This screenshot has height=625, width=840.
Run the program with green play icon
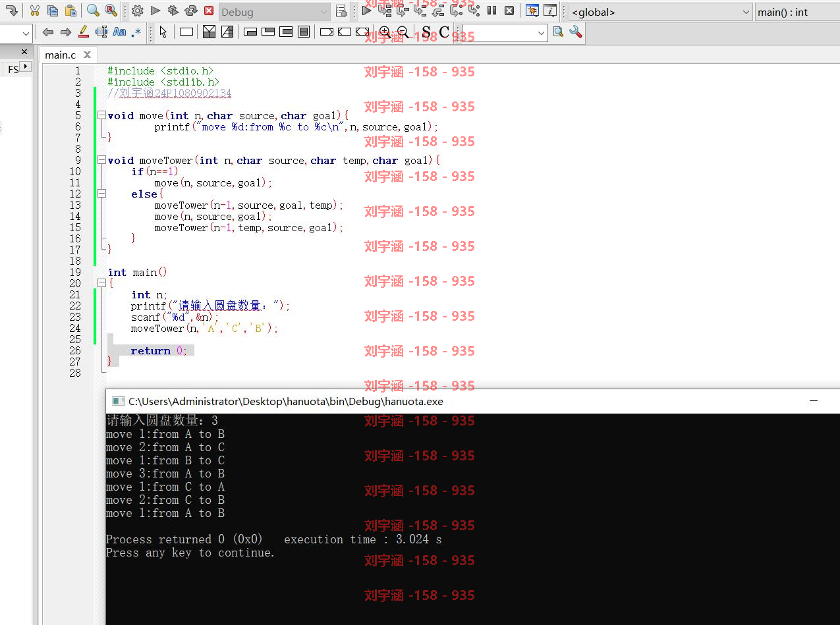click(x=155, y=11)
